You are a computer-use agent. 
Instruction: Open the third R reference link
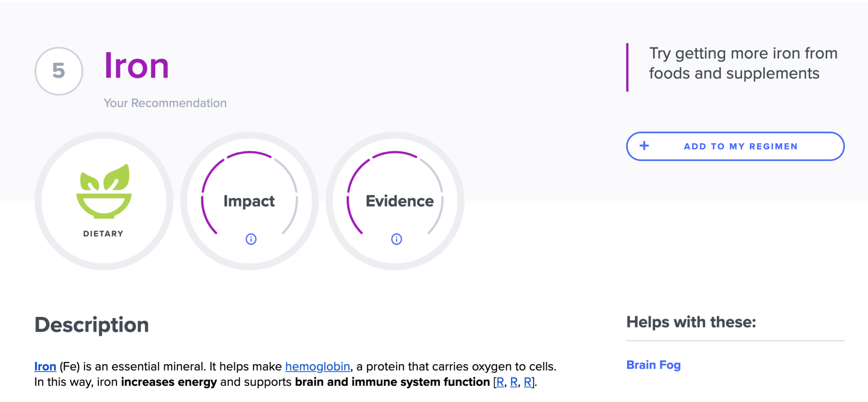(x=528, y=382)
